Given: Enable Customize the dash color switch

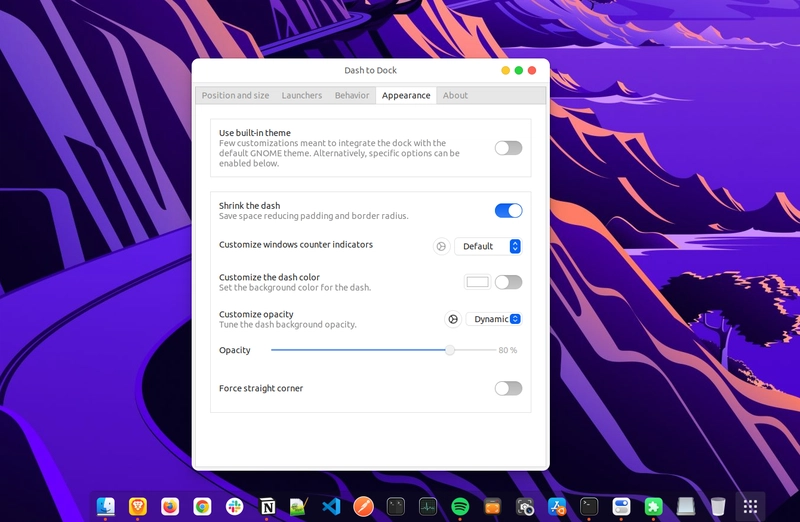Looking at the screenshot, I should tap(508, 282).
